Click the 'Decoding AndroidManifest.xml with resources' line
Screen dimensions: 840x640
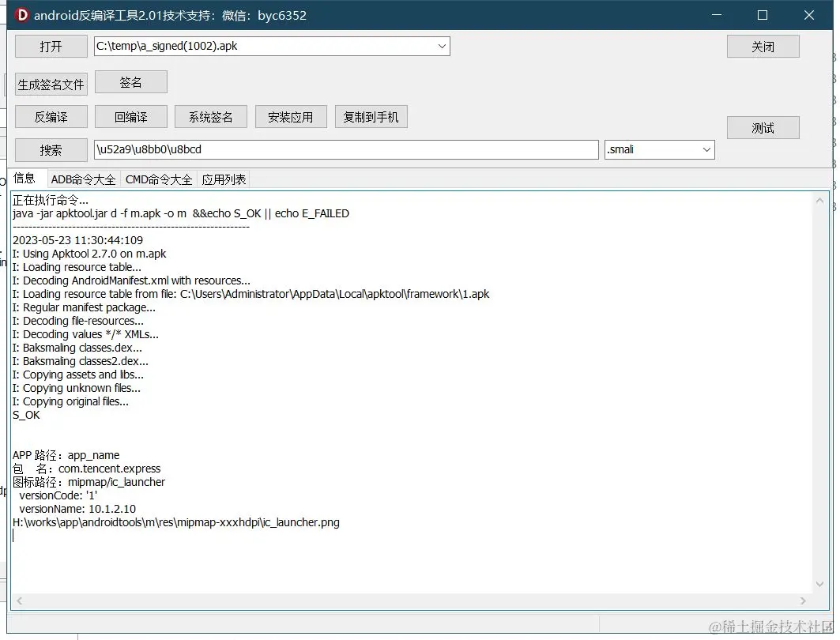point(131,280)
